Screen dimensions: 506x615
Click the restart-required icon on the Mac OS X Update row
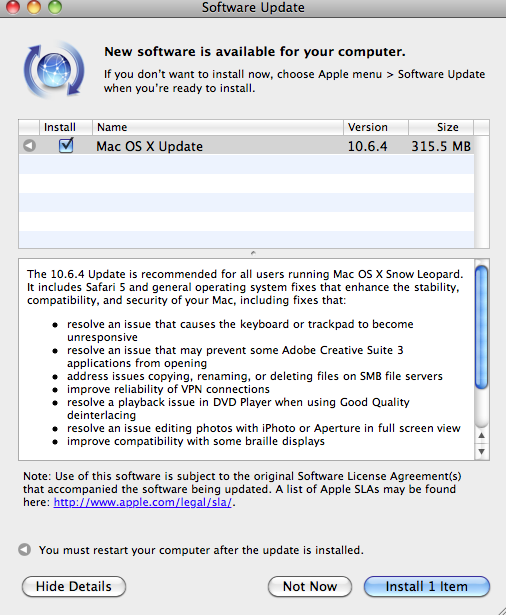point(29,146)
